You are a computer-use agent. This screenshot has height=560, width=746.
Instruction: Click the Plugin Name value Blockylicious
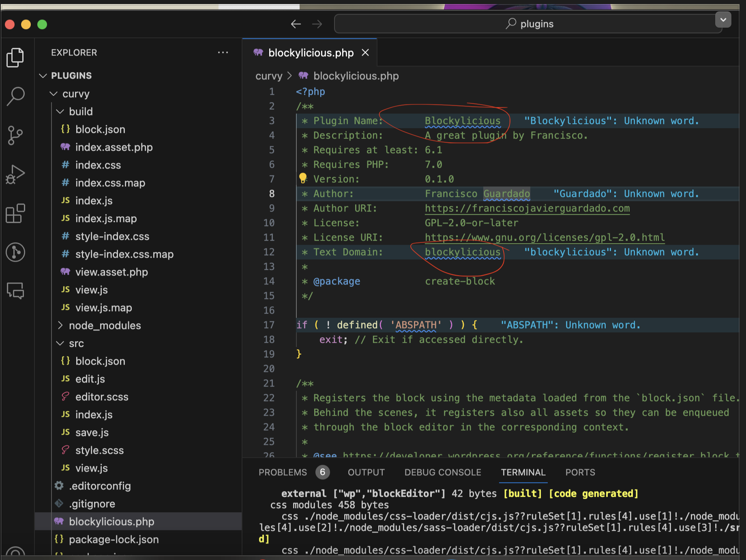point(463,121)
